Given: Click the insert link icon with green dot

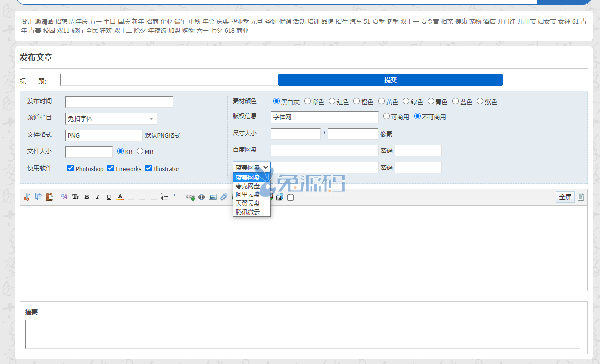Looking at the screenshot, I should [x=190, y=197].
